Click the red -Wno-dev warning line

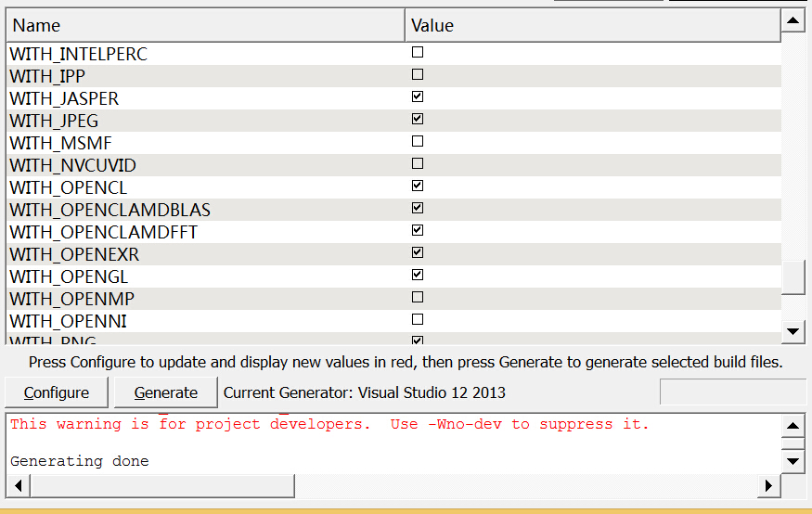tap(329, 424)
